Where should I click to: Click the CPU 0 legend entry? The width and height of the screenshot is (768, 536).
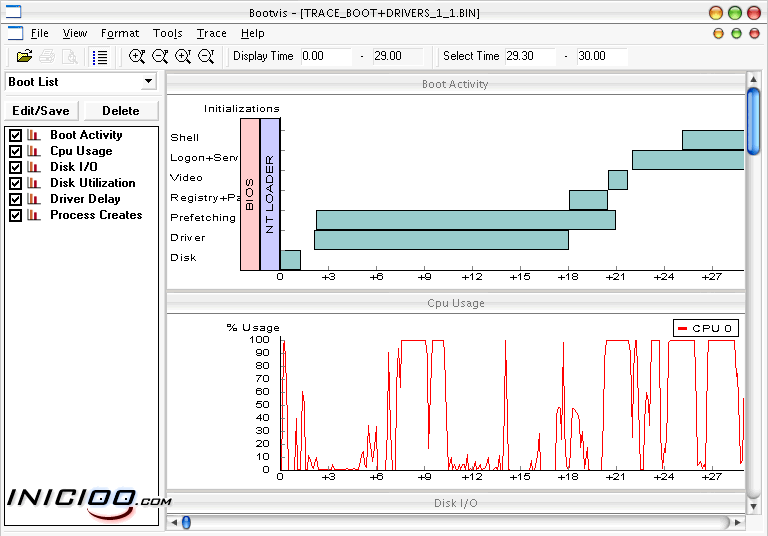706,328
